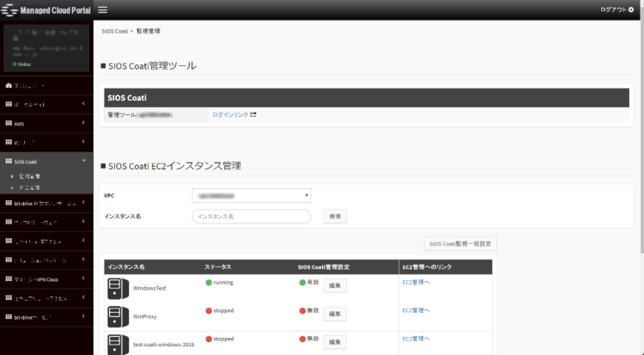
Task: Expand the bit-drive menu chevron at sidebar bottom
Action: point(83,316)
